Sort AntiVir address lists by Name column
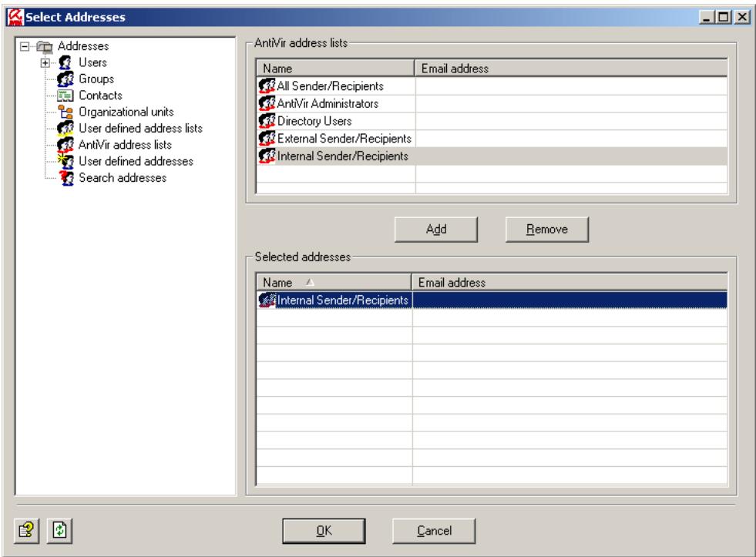Viewport: 756px width, 557px height. pos(335,69)
